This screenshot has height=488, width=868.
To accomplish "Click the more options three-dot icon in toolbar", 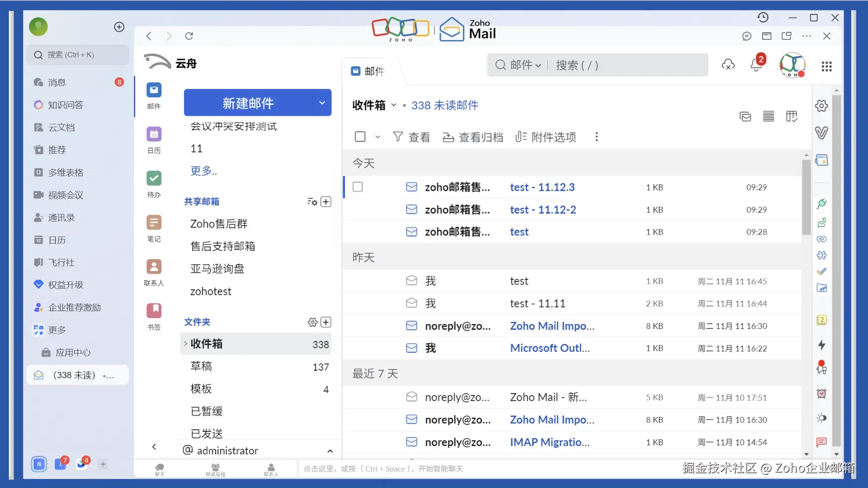I will tap(597, 137).
